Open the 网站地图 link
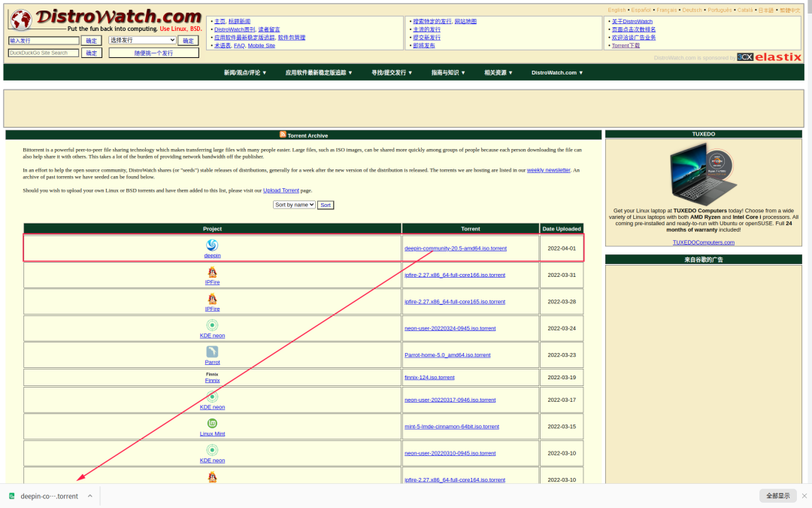 tap(465, 21)
